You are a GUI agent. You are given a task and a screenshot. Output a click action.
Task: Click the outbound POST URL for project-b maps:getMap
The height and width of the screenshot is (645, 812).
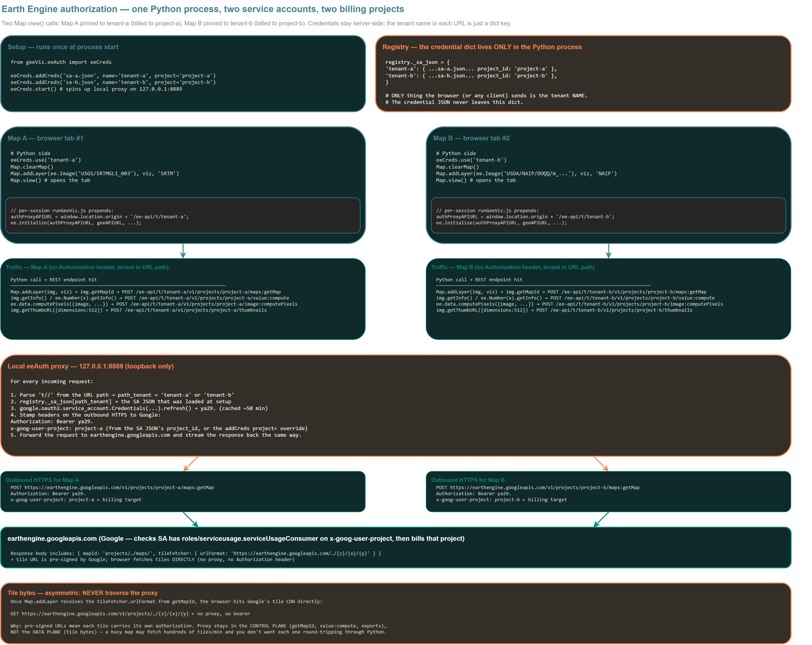click(538, 488)
